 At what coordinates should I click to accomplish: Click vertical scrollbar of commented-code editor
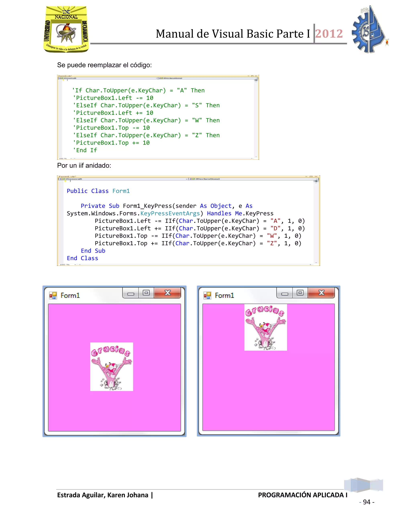[256, 119]
